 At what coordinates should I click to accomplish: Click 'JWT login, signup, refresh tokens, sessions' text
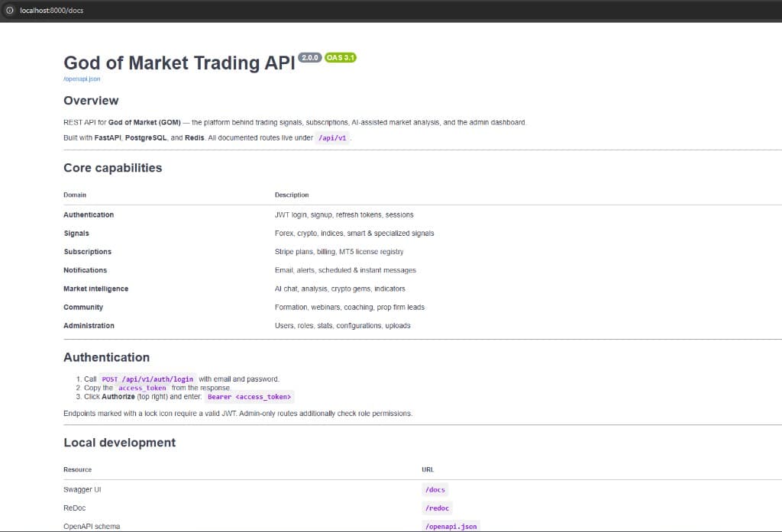point(344,214)
